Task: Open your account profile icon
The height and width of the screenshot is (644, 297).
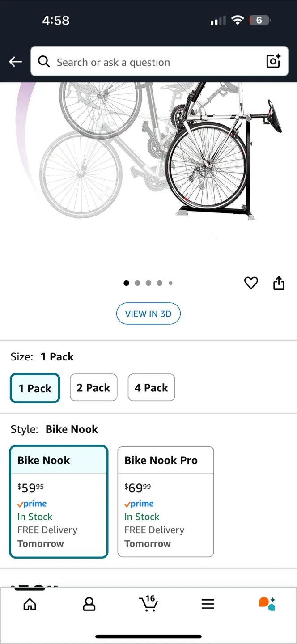Action: click(x=89, y=604)
